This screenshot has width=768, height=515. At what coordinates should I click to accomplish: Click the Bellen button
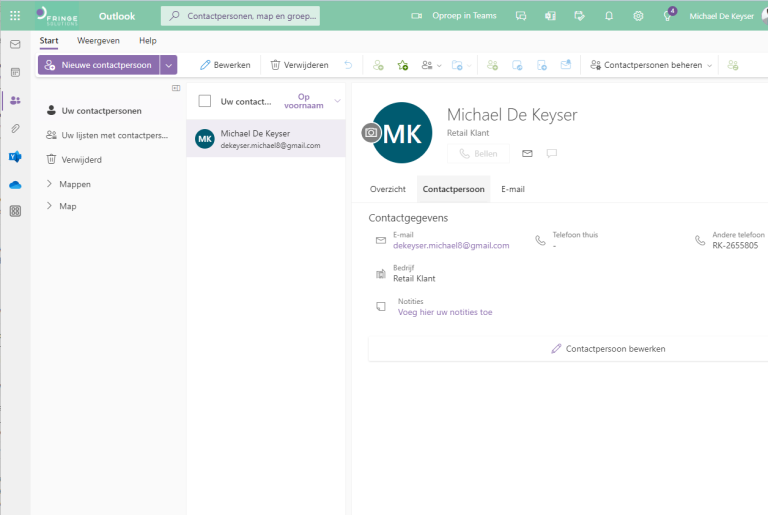point(478,154)
